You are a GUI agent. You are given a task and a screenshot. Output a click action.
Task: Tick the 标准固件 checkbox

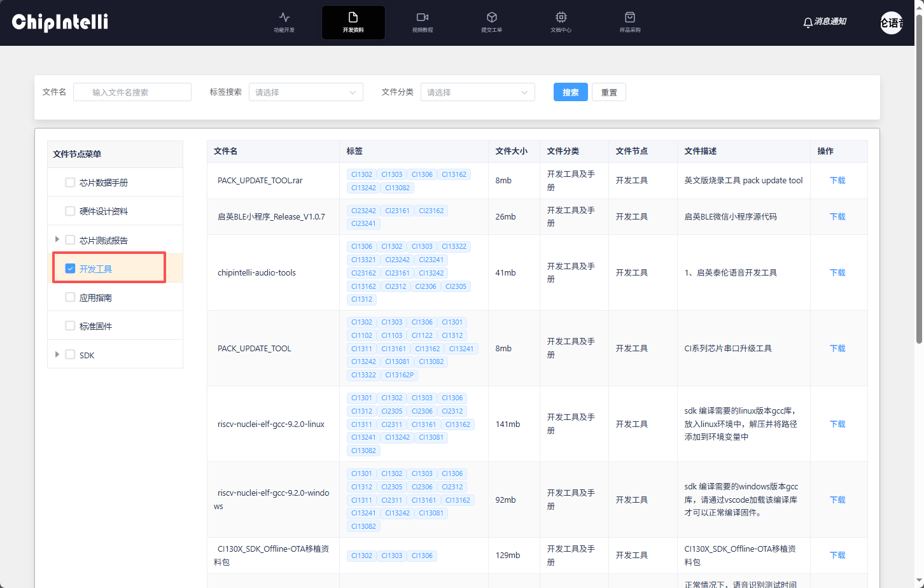coord(70,326)
